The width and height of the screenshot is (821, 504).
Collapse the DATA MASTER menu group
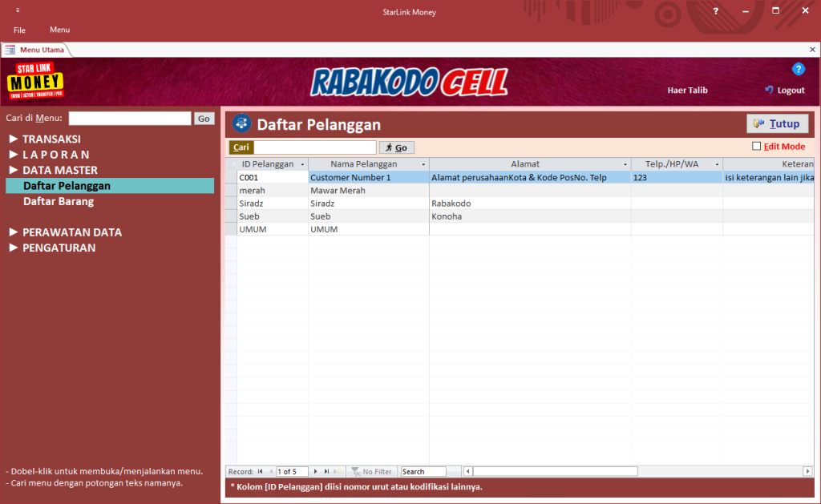[14, 170]
